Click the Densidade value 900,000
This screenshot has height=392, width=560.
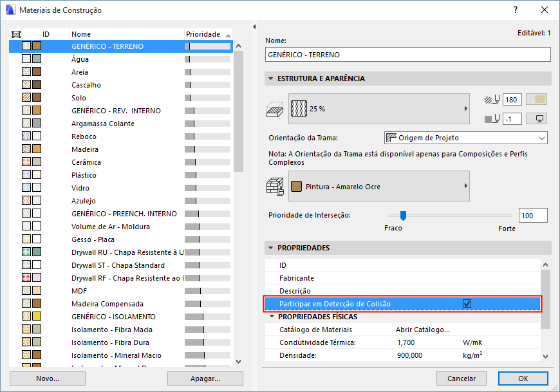409,355
